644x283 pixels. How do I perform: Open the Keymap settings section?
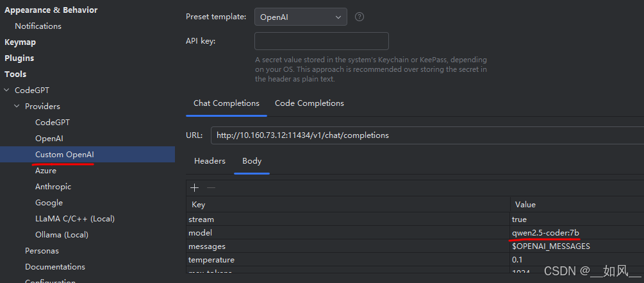[x=20, y=42]
